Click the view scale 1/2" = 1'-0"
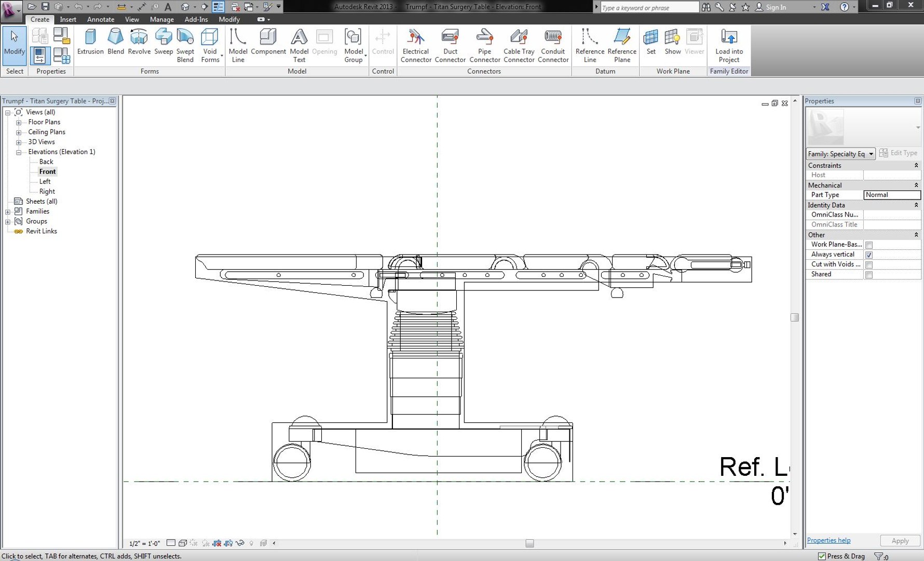 point(144,543)
